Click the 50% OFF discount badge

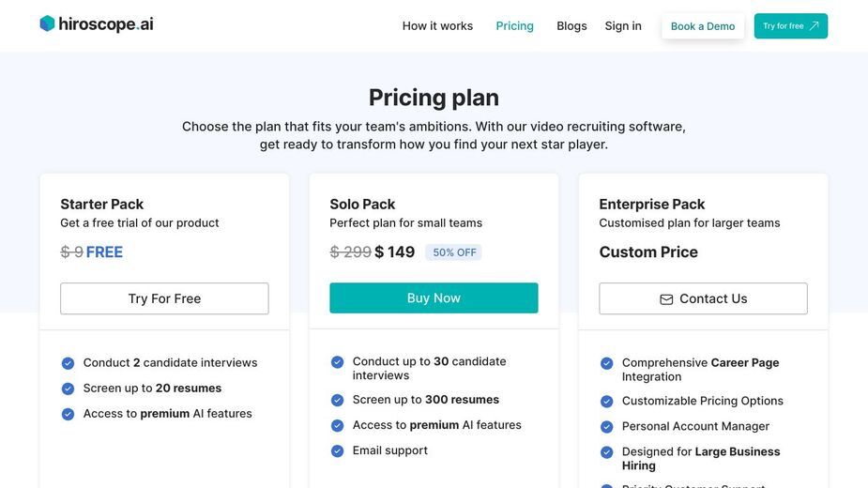pos(453,252)
